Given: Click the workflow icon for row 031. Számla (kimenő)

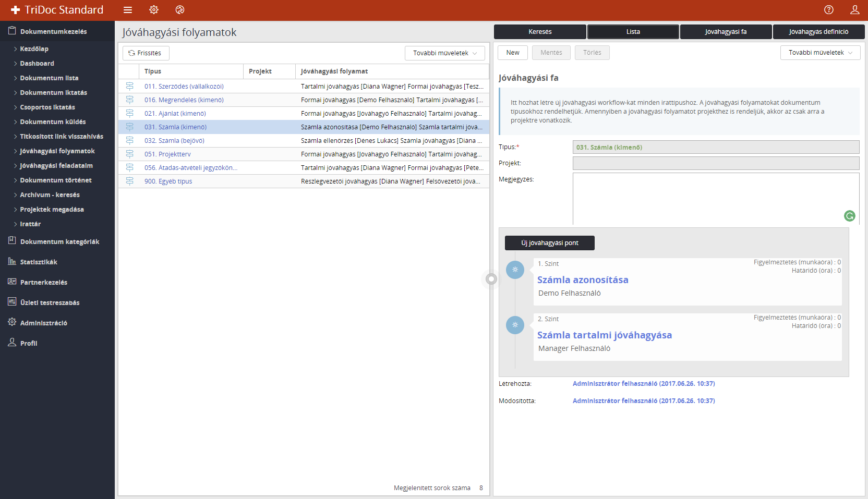Looking at the screenshot, I should pos(129,127).
